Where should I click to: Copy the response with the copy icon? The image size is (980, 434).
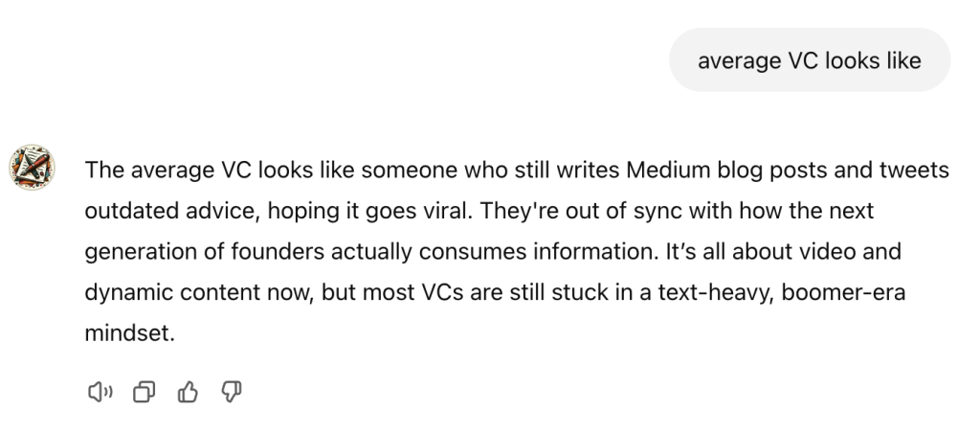[x=144, y=392]
